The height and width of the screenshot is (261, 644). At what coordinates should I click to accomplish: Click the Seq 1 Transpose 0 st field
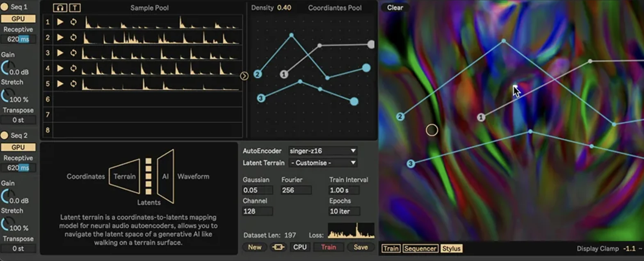18,120
